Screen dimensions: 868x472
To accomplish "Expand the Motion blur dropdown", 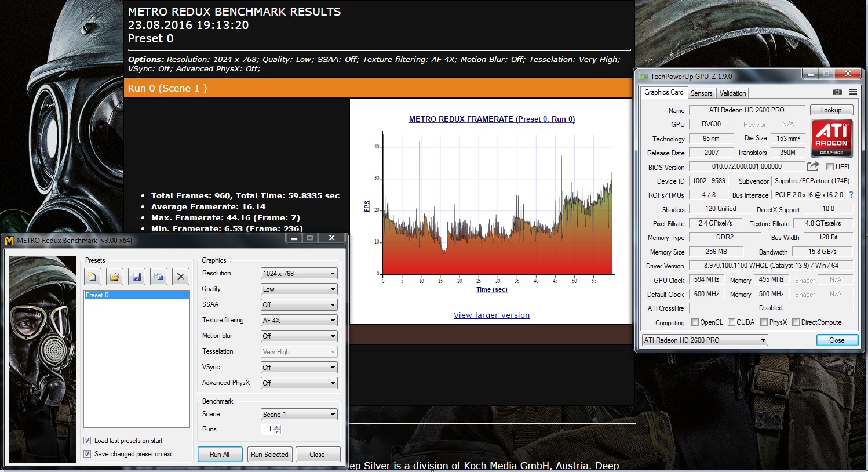I will tap(299, 336).
